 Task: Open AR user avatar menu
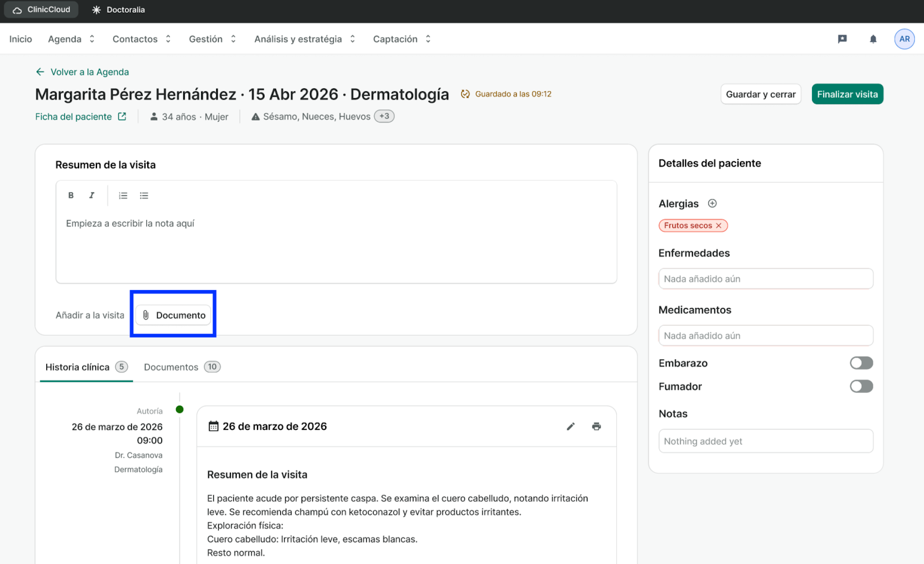click(x=904, y=39)
